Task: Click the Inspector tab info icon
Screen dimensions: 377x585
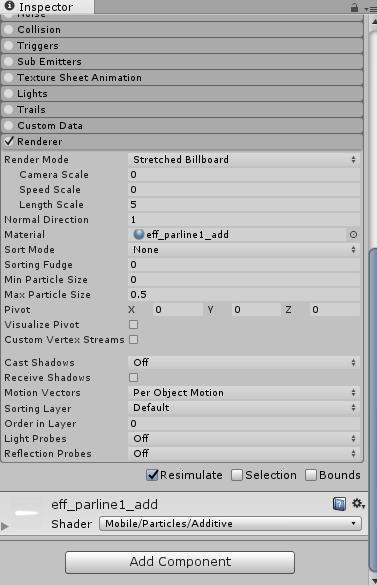Action: tap(10, 6)
